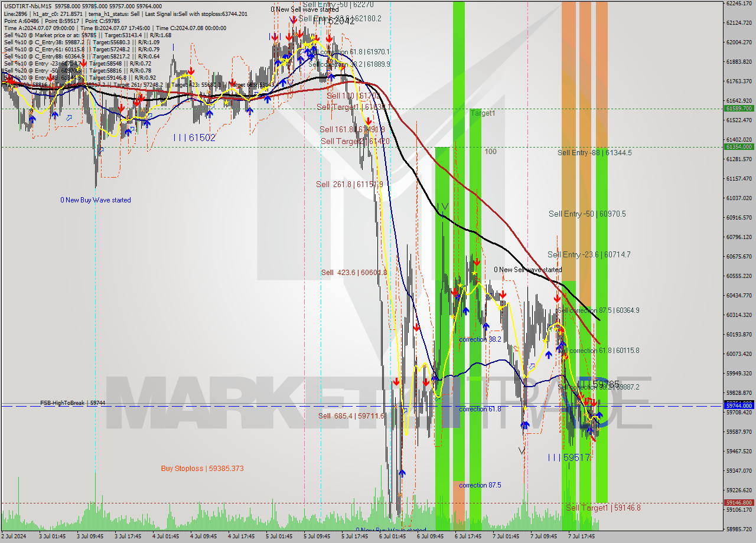This screenshot has height=543, width=756.
Task: Click the '0 New Buy Wave started' label
Action: tap(96, 200)
